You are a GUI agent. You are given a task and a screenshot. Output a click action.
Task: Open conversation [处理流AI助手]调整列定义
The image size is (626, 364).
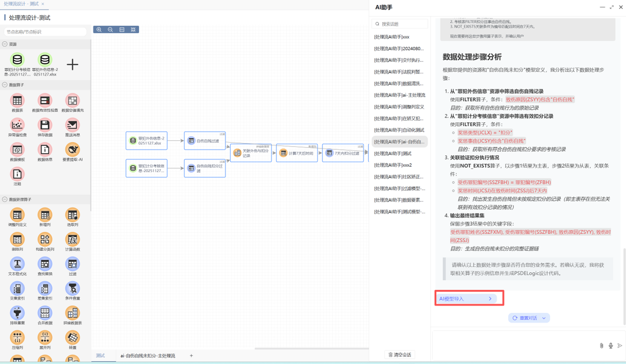400,107
